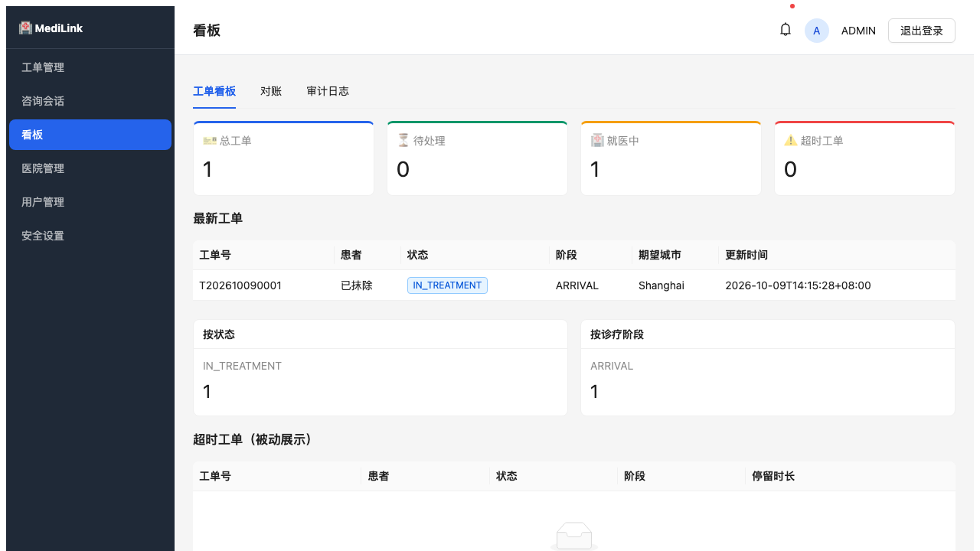Select 看板 in the sidebar
This screenshot has height=551, width=980.
[x=90, y=135]
